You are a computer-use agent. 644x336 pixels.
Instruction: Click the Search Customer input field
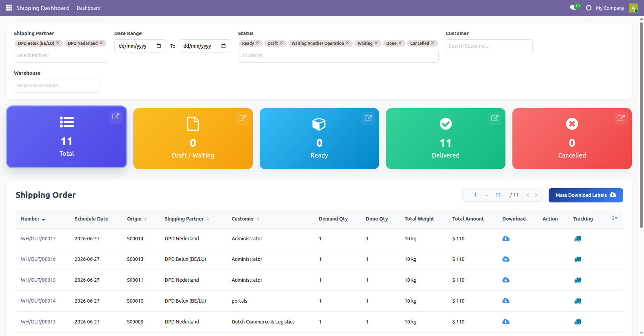coord(489,46)
